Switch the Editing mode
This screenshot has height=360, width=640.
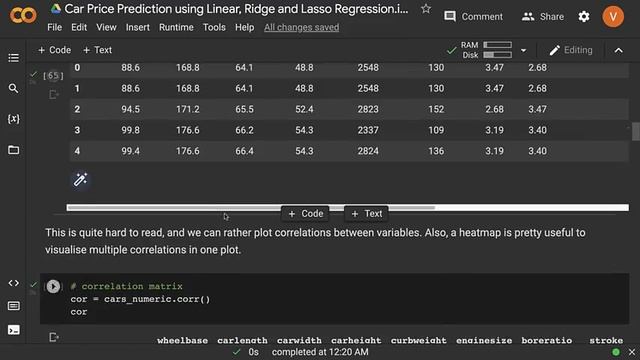(571, 50)
